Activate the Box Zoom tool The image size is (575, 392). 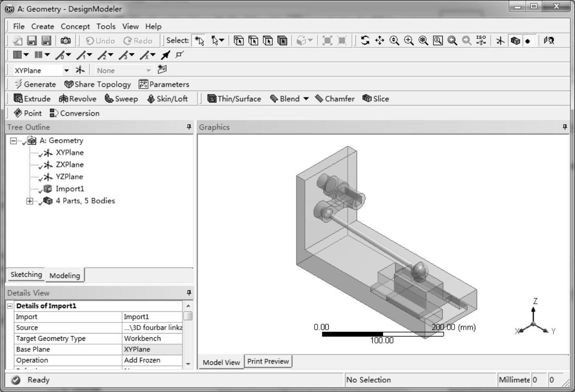409,40
